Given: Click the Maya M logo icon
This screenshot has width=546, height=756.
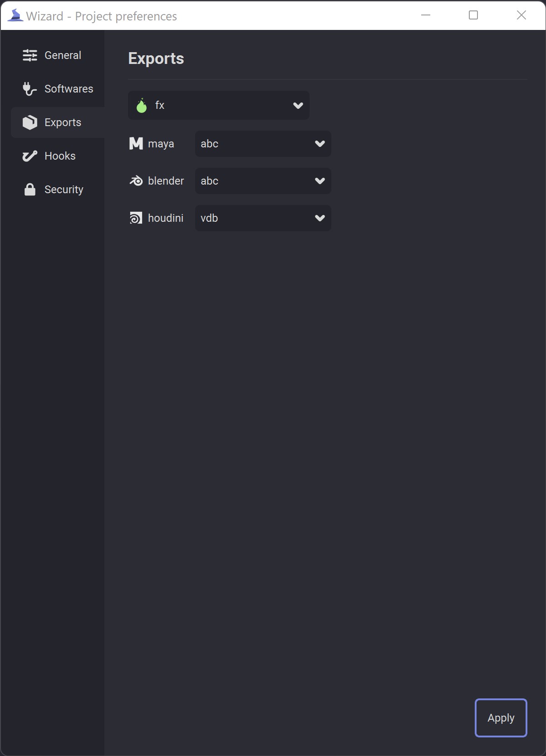Looking at the screenshot, I should pyautogui.click(x=136, y=144).
